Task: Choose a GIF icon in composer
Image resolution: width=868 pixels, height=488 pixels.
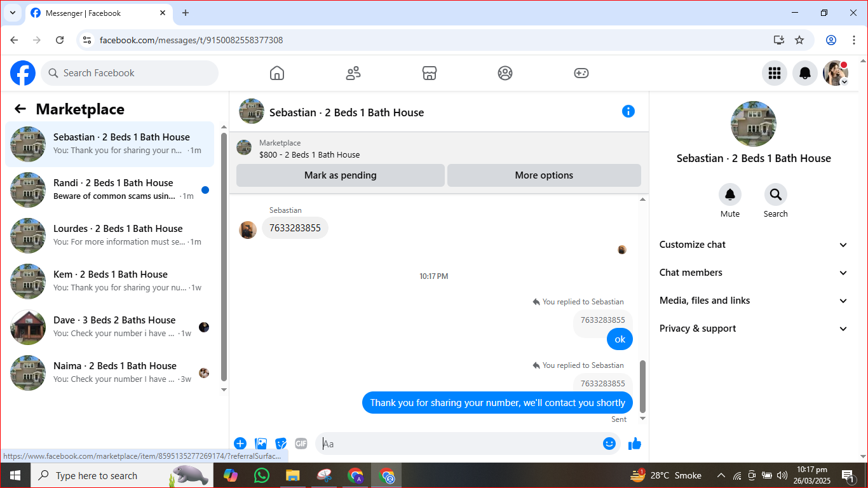Action: [x=301, y=444]
